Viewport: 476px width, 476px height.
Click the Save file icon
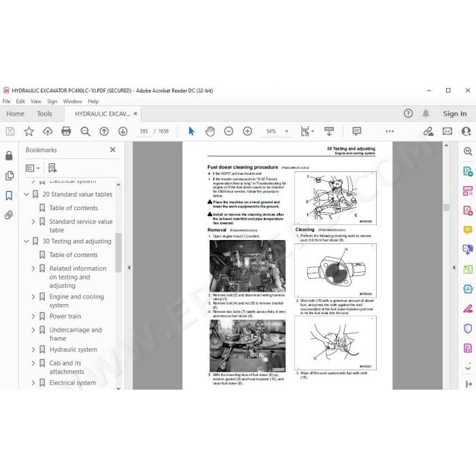pyautogui.click(x=10, y=131)
